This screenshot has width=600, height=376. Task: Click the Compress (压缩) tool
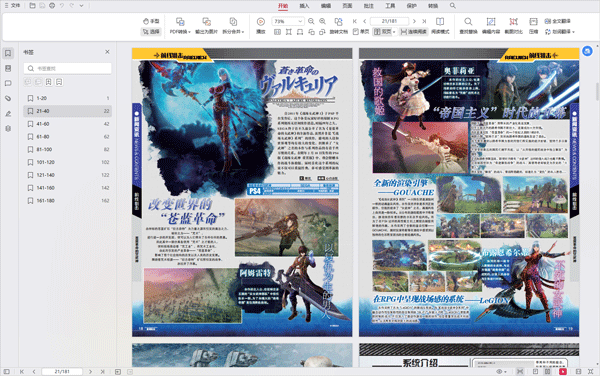point(533,26)
